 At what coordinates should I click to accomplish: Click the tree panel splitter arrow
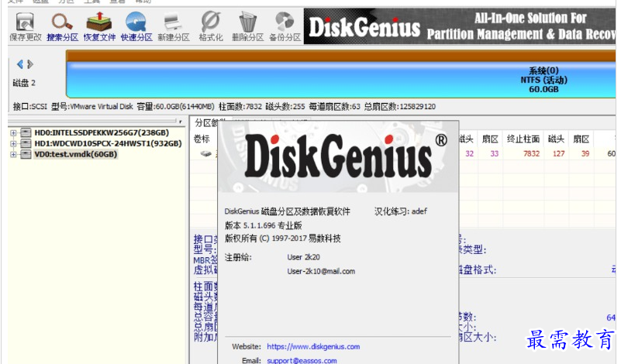click(181, 122)
